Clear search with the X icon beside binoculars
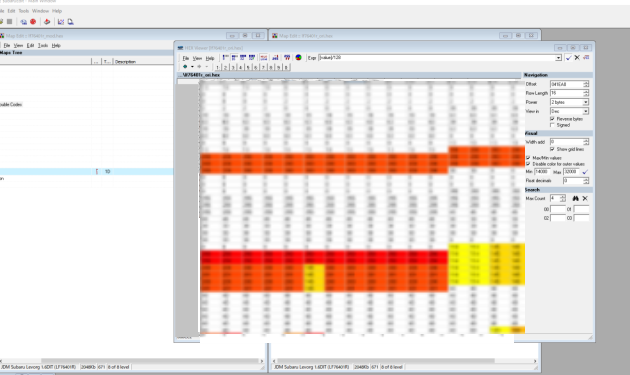 [x=585, y=198]
